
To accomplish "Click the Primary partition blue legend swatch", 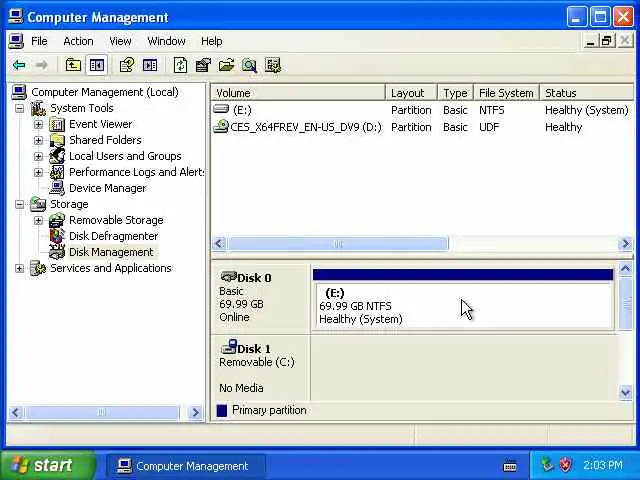I will 222,410.
